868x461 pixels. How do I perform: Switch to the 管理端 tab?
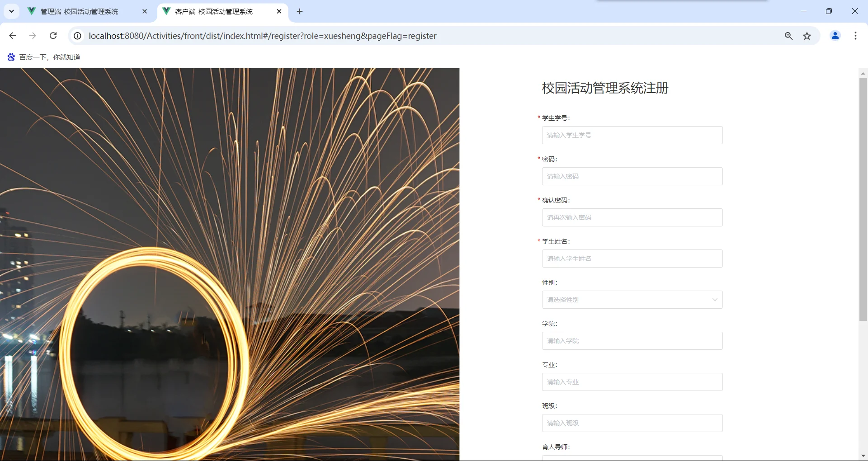click(79, 11)
